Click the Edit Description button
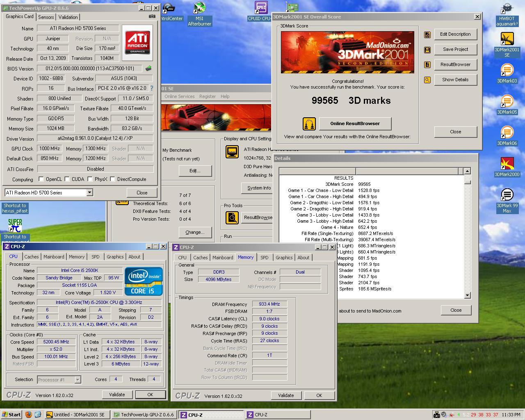The image size is (525, 420). point(455,34)
